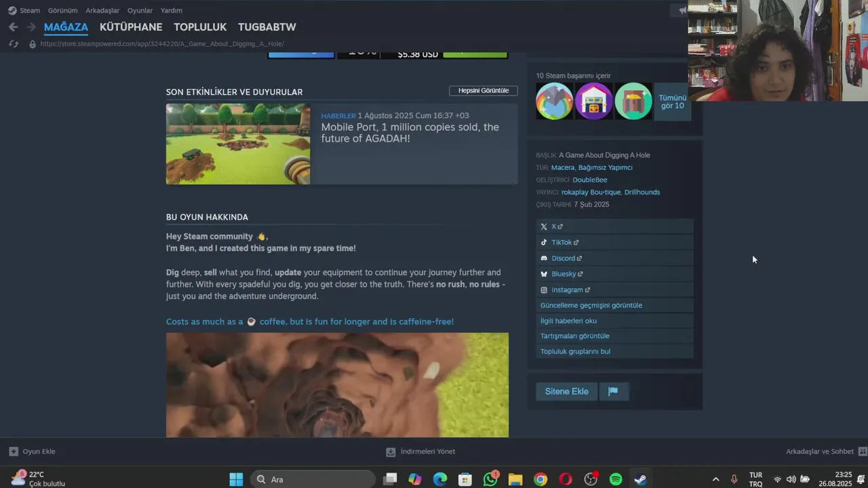The image size is (868, 488).
Task: Open File Explorer from the taskbar
Action: click(x=515, y=479)
